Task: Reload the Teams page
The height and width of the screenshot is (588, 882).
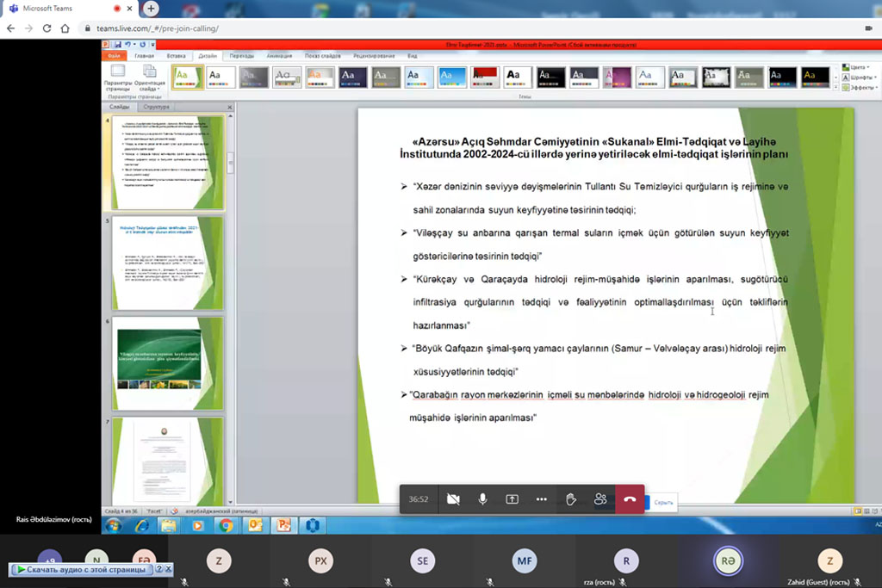Action: 47,28
